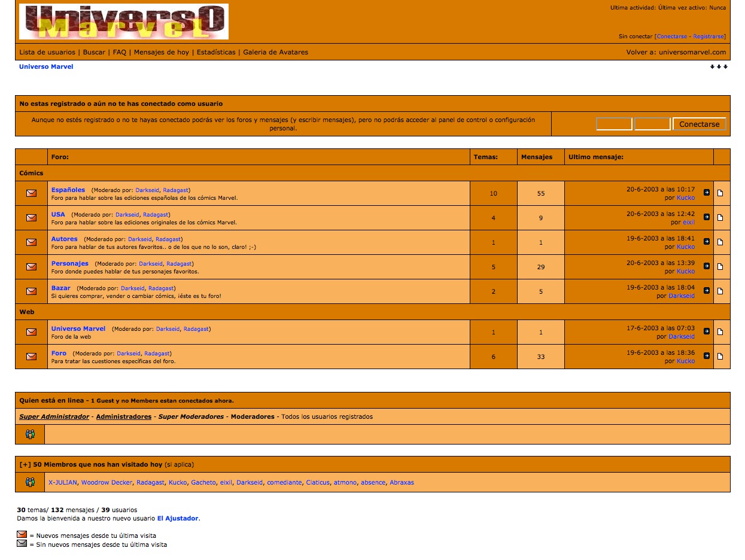This screenshot has width=745, height=560.
Task: Expand the [+] members visited today list
Action: click(x=25, y=464)
